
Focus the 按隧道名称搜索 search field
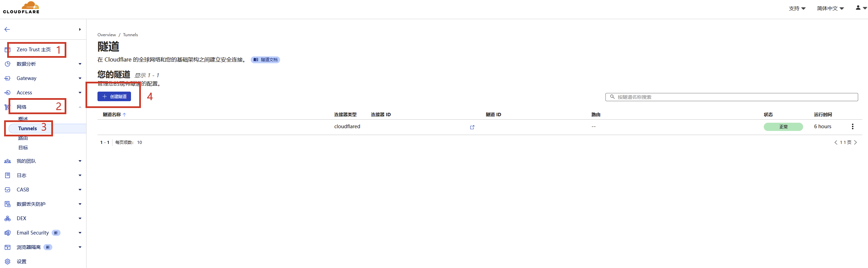click(732, 97)
